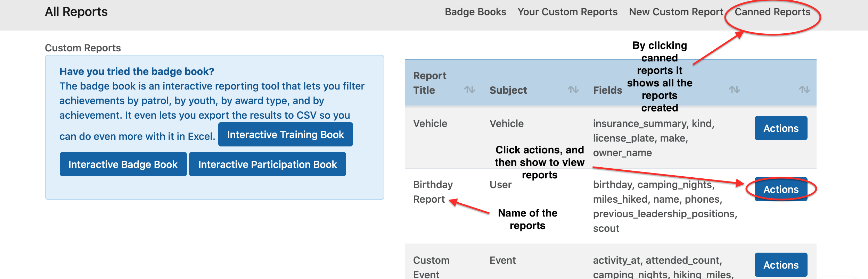868x279 pixels.
Task: Go to Badge Books in navigation
Action: tap(475, 12)
